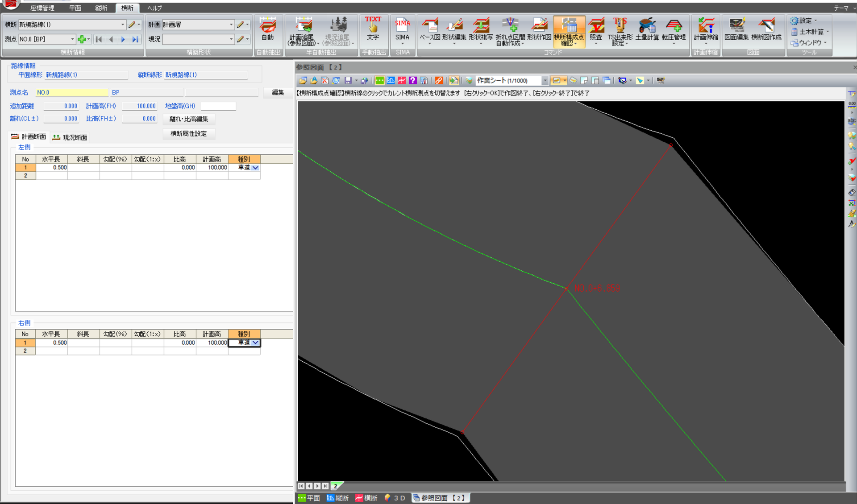Click the 横断図作成 cross-section drawing icon
The image size is (857, 504).
coord(766,29)
